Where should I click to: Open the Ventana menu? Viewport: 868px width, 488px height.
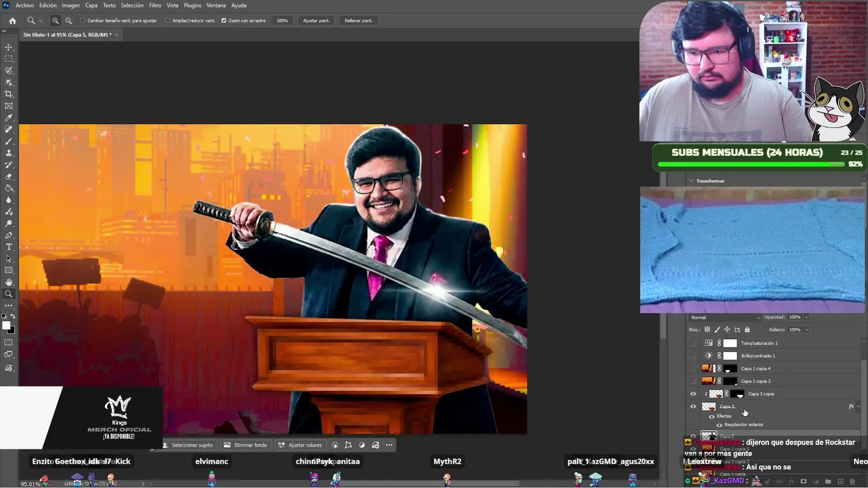pos(216,5)
